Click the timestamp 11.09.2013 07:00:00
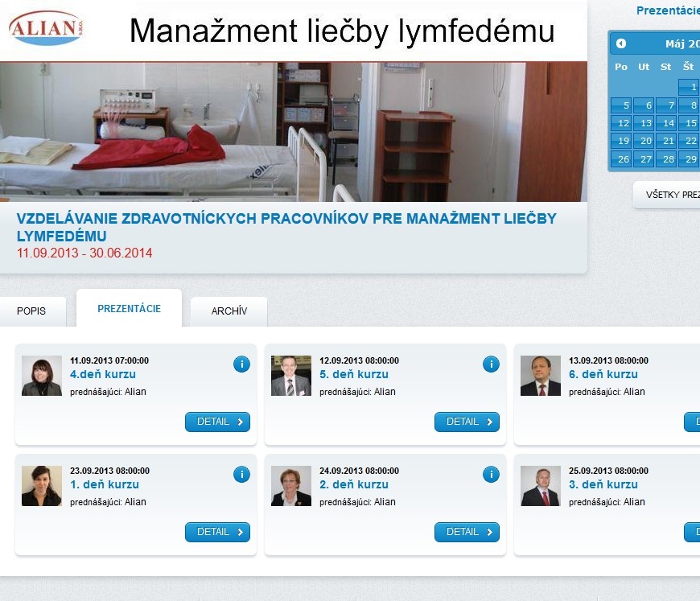The height and width of the screenshot is (601, 700). [109, 360]
